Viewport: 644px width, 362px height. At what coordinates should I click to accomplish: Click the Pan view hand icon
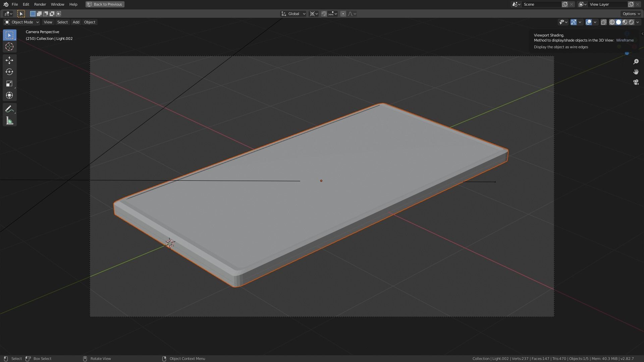click(636, 72)
